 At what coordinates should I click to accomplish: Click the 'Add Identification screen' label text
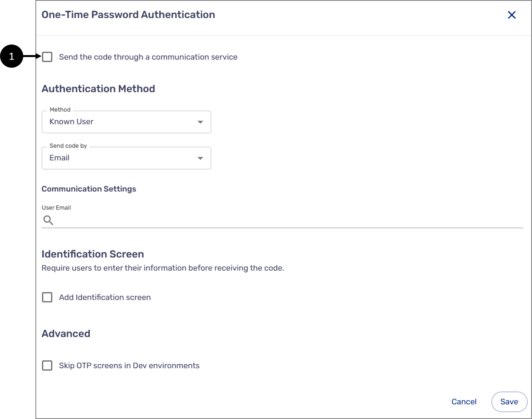point(105,297)
